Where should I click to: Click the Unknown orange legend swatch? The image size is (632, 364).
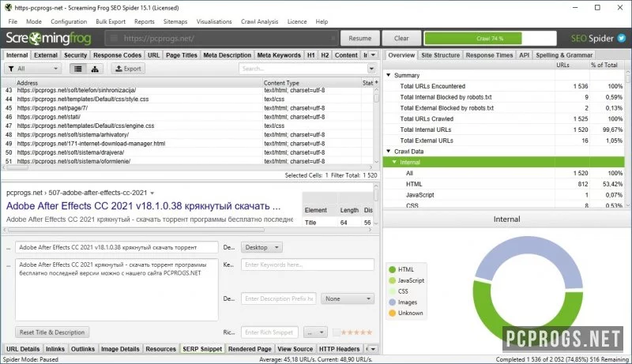[x=392, y=313]
